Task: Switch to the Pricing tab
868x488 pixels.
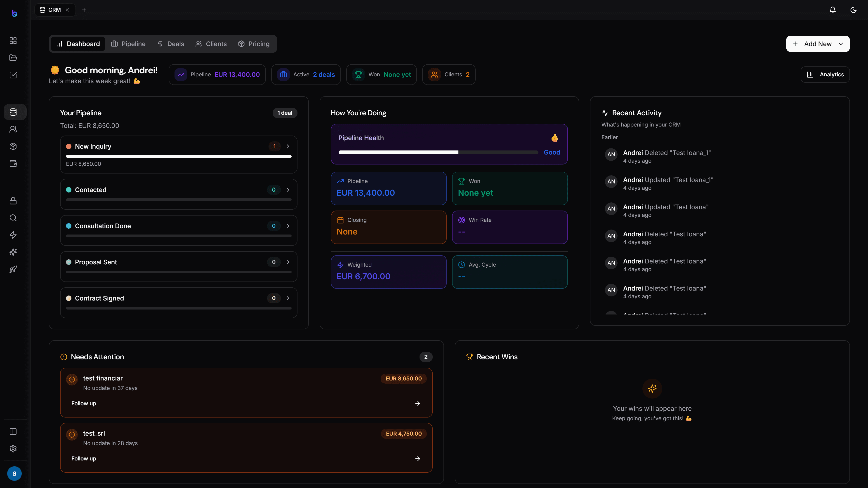Action: tap(254, 44)
